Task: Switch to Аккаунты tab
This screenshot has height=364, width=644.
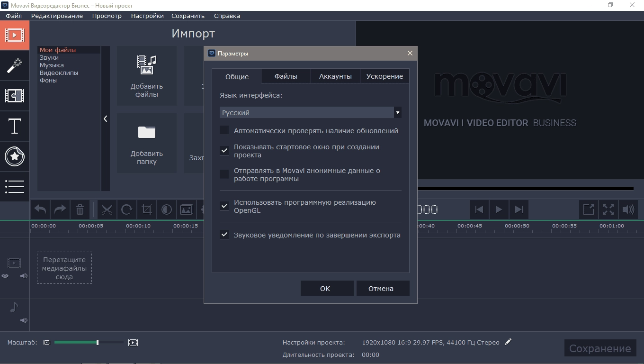Action: coord(335,76)
